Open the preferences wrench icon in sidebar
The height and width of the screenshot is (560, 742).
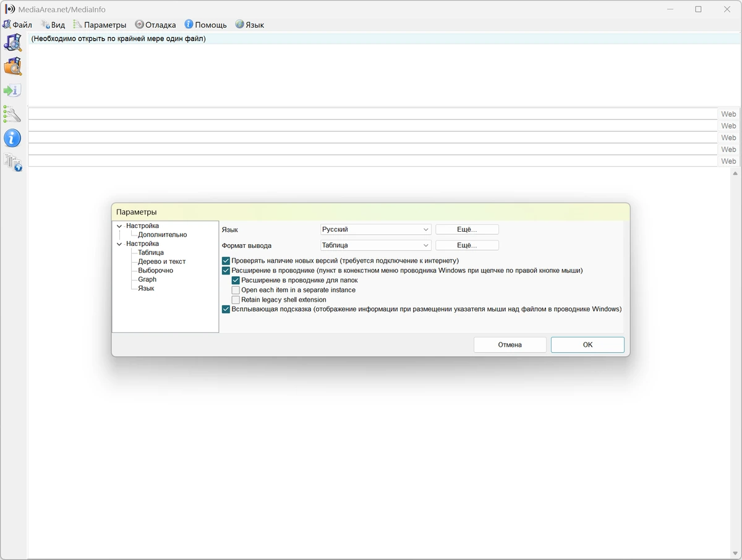click(12, 114)
